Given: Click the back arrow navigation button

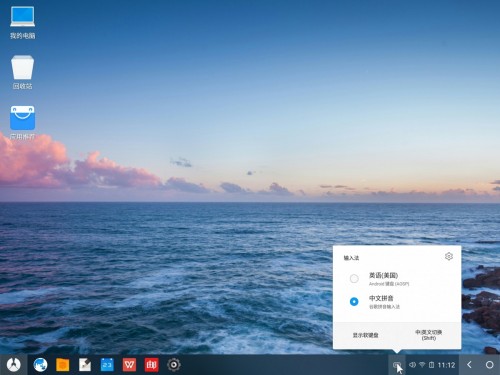Looking at the screenshot, I should [469, 365].
